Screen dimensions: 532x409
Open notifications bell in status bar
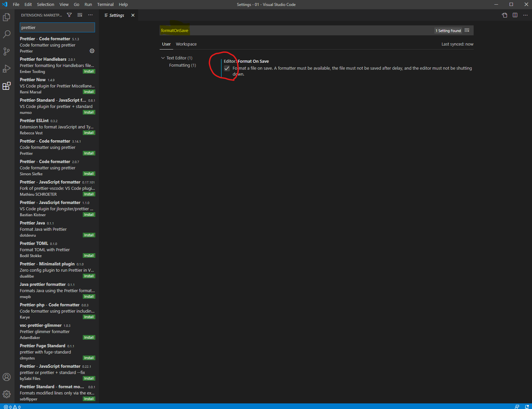coord(527,407)
